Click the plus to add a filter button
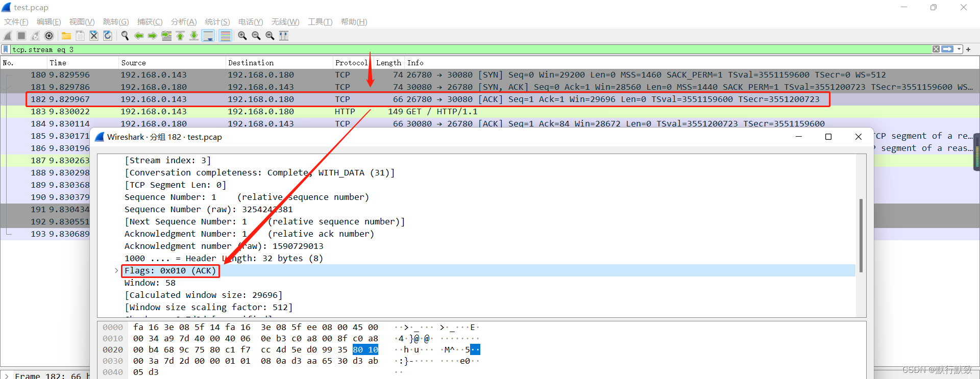The image size is (980, 379). pyautogui.click(x=968, y=49)
